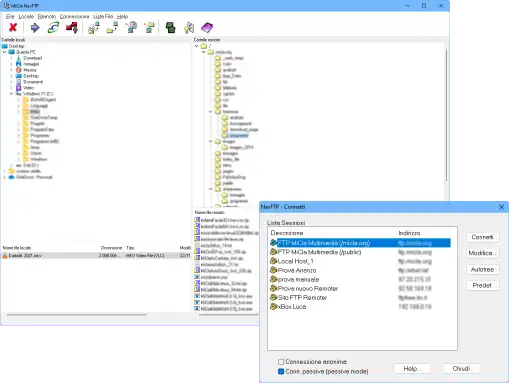Expand the Download node in local tree

click(11, 58)
